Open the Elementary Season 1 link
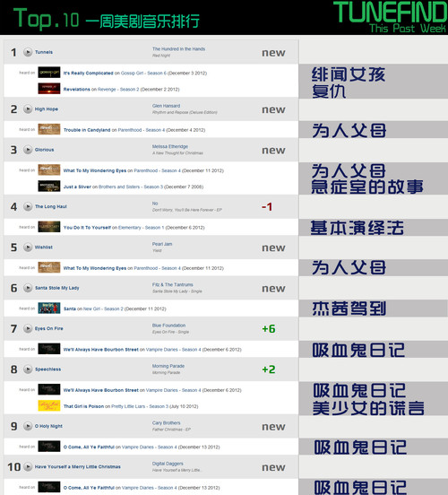 (141, 228)
